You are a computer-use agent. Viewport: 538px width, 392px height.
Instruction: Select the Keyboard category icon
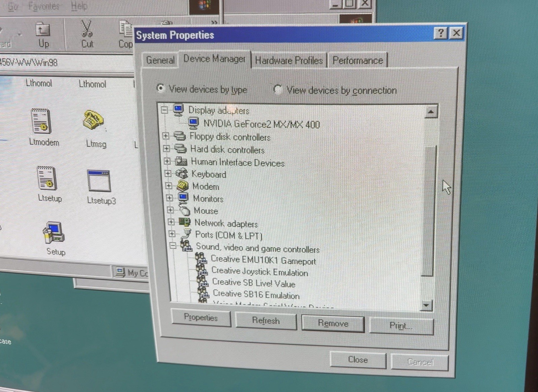[182, 173]
